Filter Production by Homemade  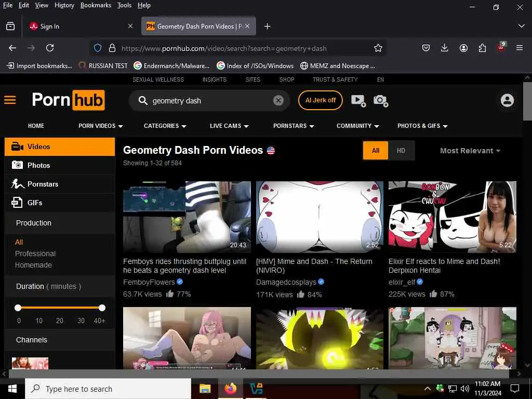tap(33, 265)
